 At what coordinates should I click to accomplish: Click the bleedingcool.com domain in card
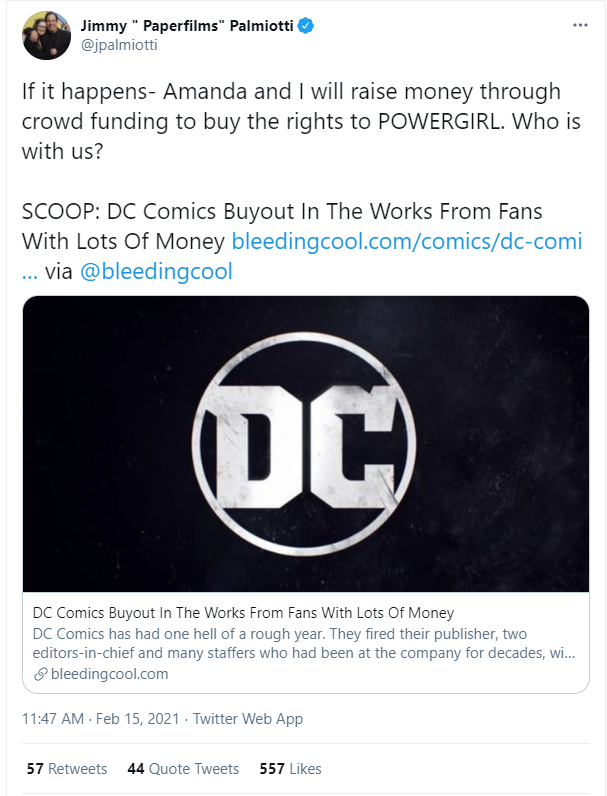point(108,674)
